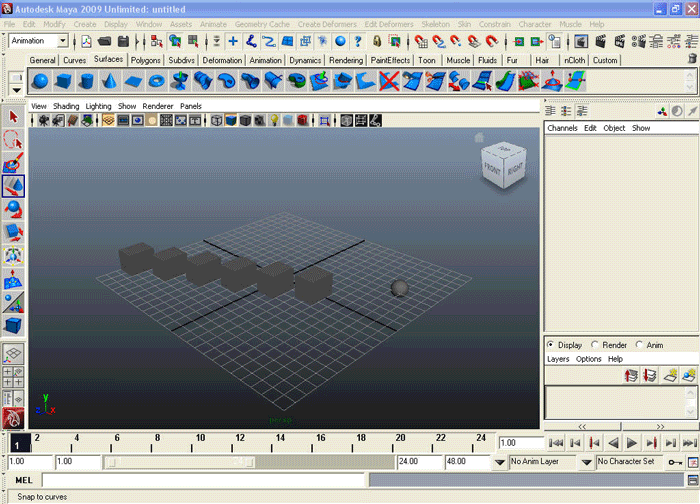The height and width of the screenshot is (504, 700).
Task: Click the MEL command line input
Action: pyautogui.click(x=204, y=480)
